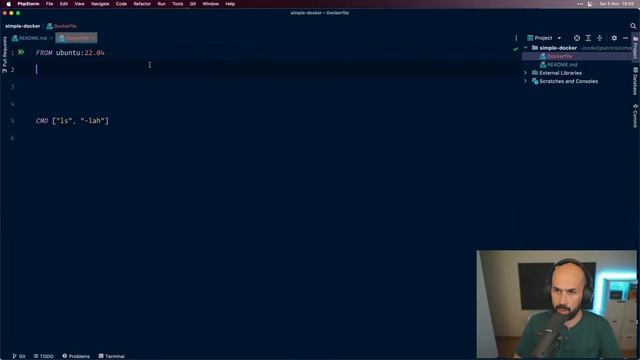Open the TODO tool window

tap(44, 356)
